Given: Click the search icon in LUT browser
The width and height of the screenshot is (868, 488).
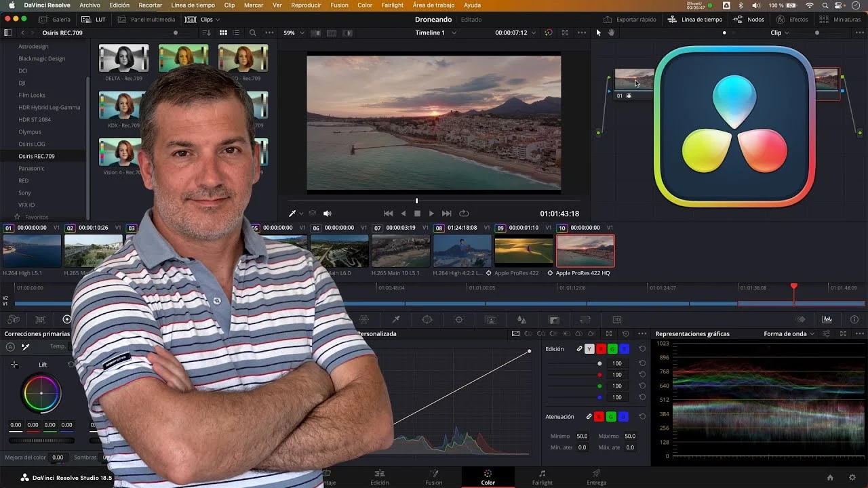Looking at the screenshot, I should pyautogui.click(x=252, y=33).
